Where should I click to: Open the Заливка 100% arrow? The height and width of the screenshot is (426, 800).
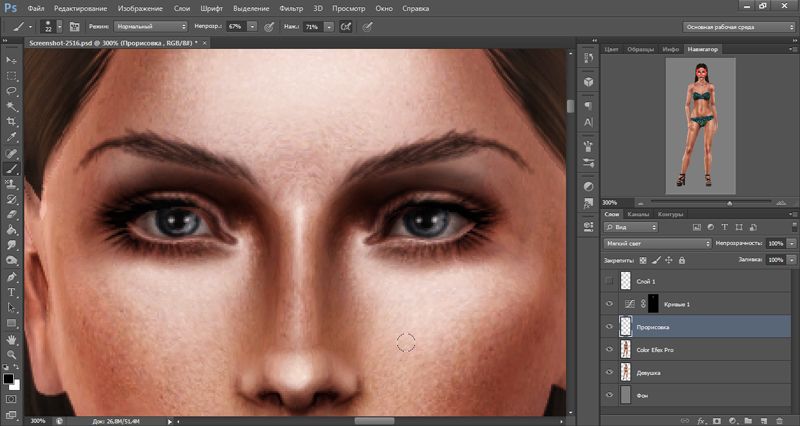point(791,260)
